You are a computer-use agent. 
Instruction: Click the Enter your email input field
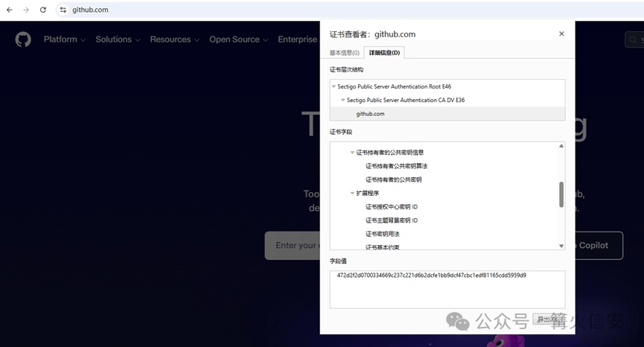292,246
